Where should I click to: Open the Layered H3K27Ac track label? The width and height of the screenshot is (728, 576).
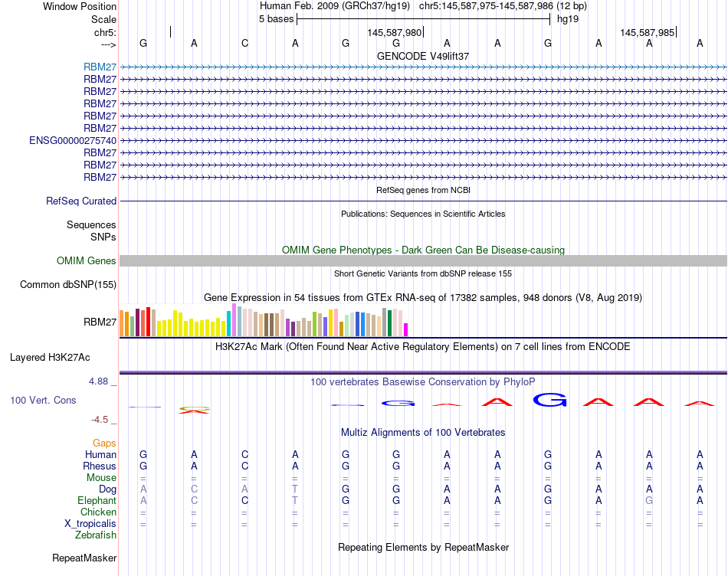[50, 358]
